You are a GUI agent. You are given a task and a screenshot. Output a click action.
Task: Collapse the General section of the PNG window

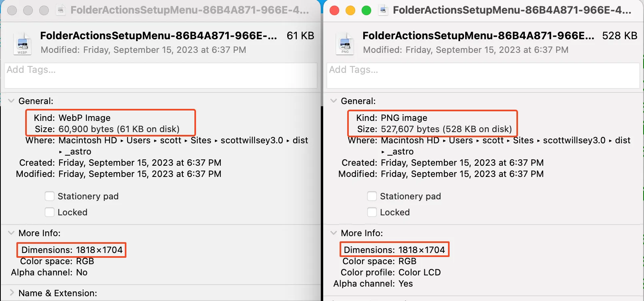[333, 101]
